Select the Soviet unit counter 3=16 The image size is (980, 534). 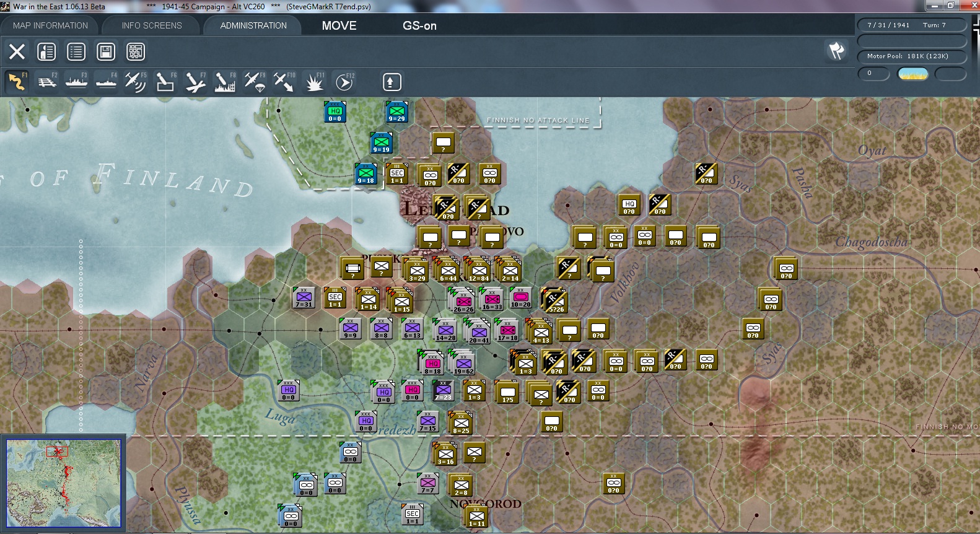[445, 455]
